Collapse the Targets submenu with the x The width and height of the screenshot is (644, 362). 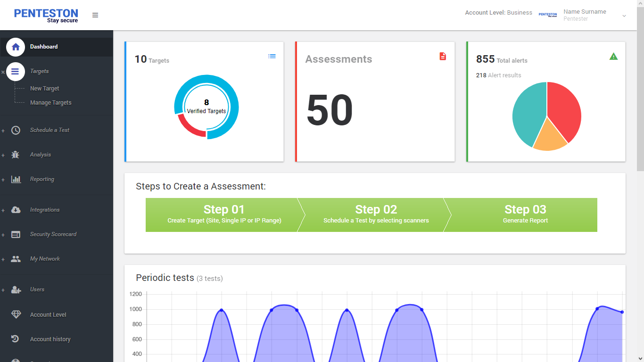click(x=3, y=72)
